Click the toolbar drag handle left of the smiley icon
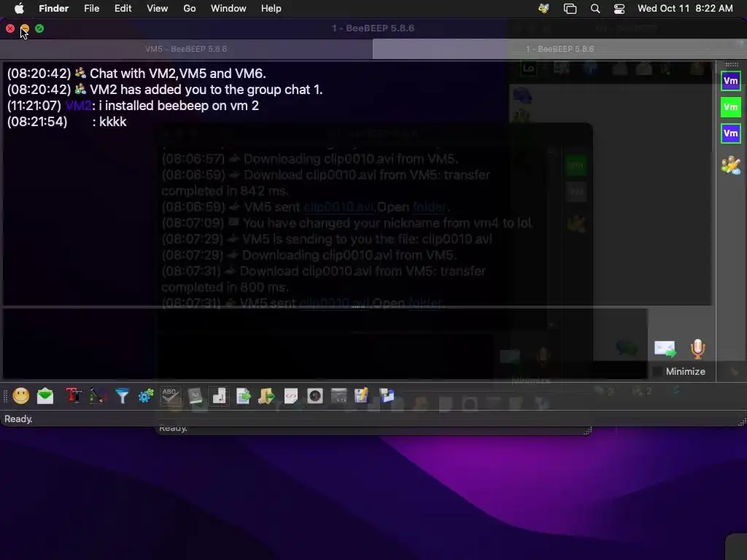 click(x=6, y=396)
